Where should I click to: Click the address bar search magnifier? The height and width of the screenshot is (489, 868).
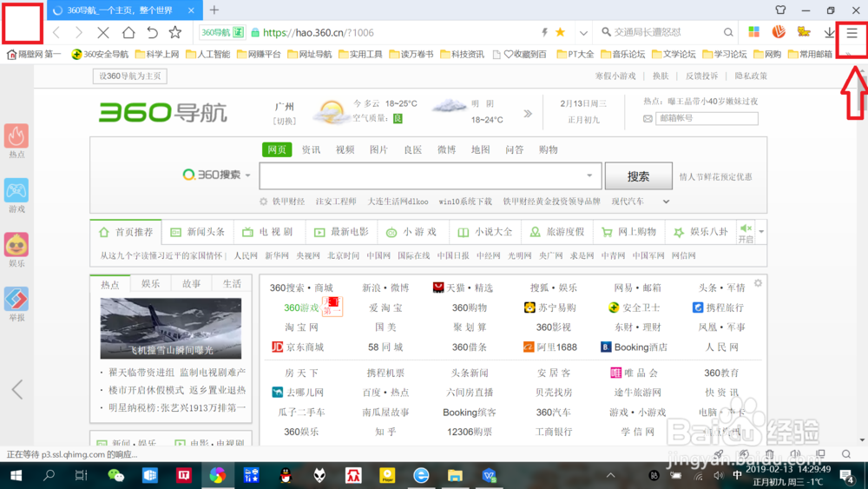tap(728, 33)
